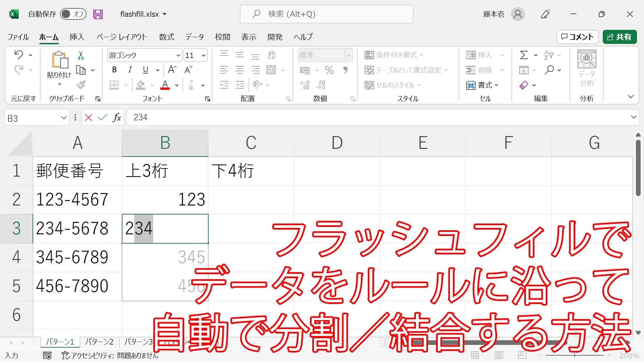This screenshot has height=362, width=644.
Task: Open the font size dropdown 11
Action: pyautogui.click(x=203, y=55)
